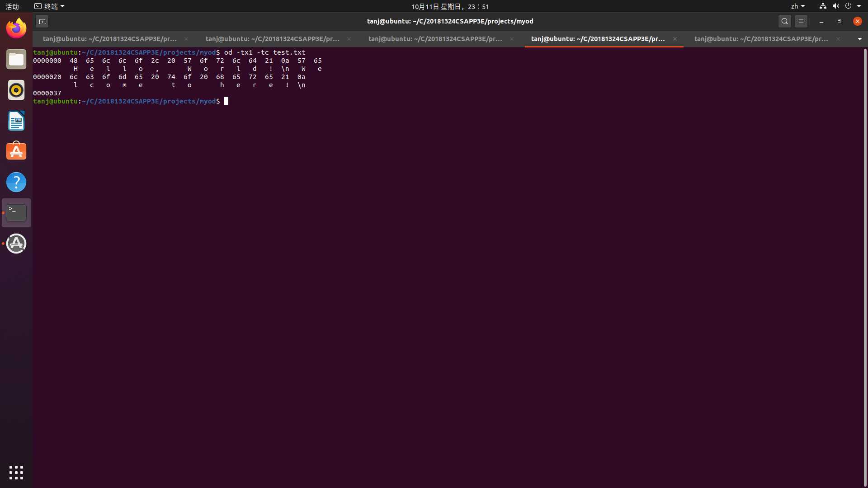This screenshot has height=488, width=868.
Task: Click the terminal cursor at prompt
Action: [226, 101]
